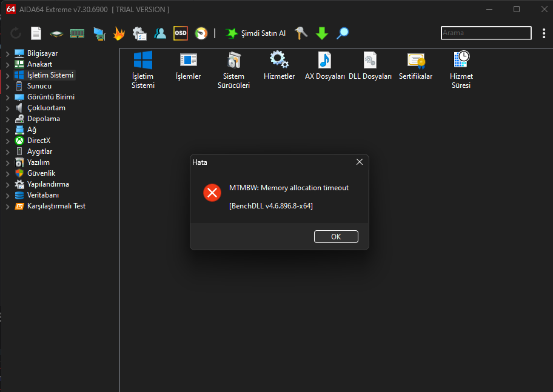Select Veritabanı in the sidebar tree
The width and height of the screenshot is (553, 392).
pos(43,195)
